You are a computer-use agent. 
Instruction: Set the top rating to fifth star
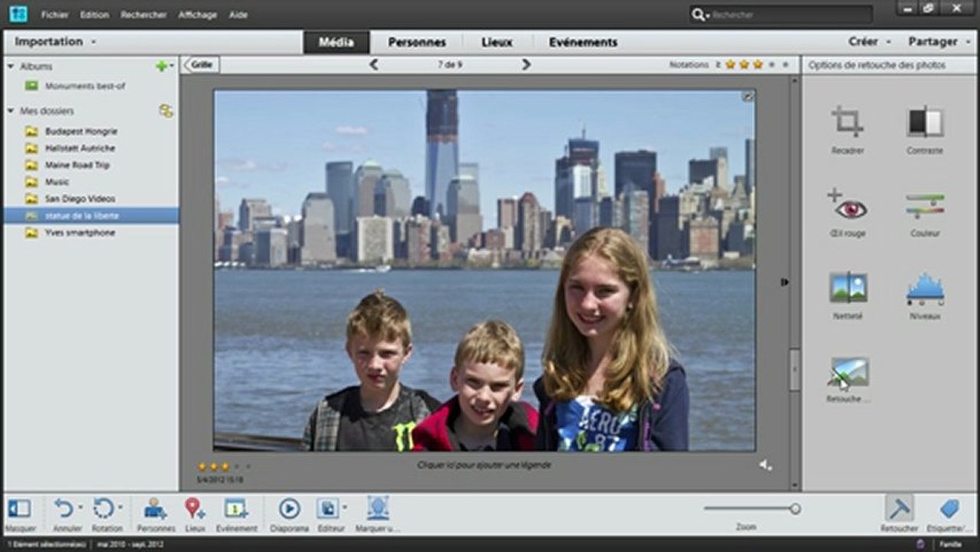click(785, 65)
